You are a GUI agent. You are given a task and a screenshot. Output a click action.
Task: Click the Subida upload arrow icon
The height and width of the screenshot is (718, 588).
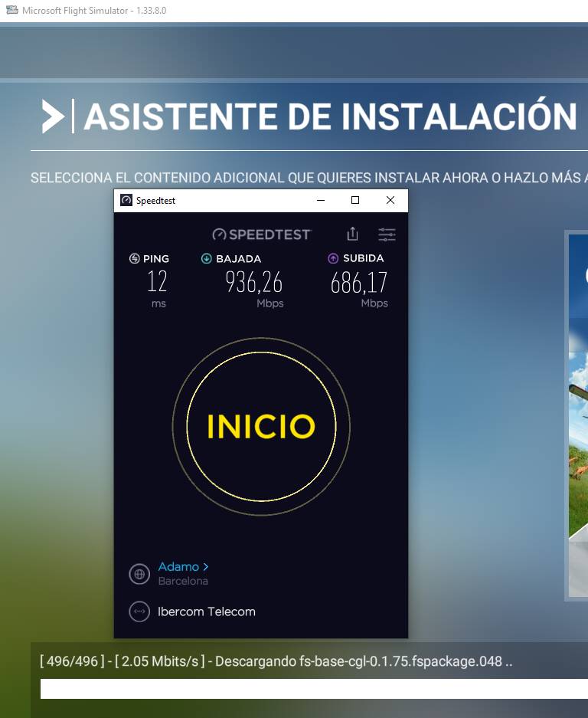click(333, 259)
